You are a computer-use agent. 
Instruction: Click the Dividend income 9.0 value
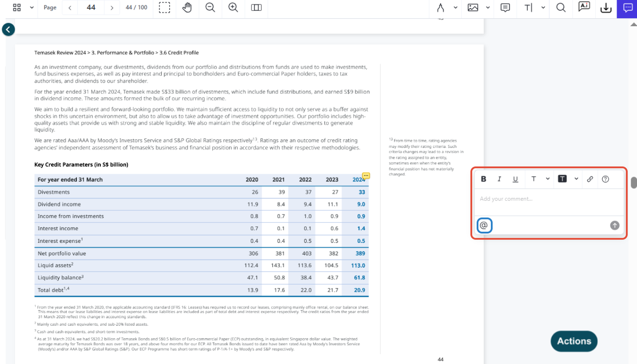pos(361,204)
